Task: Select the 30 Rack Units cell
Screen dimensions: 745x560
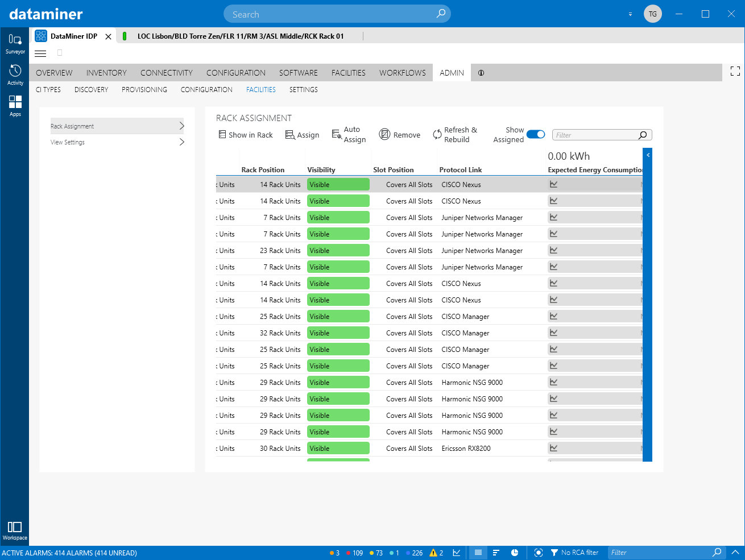Action: pyautogui.click(x=280, y=449)
